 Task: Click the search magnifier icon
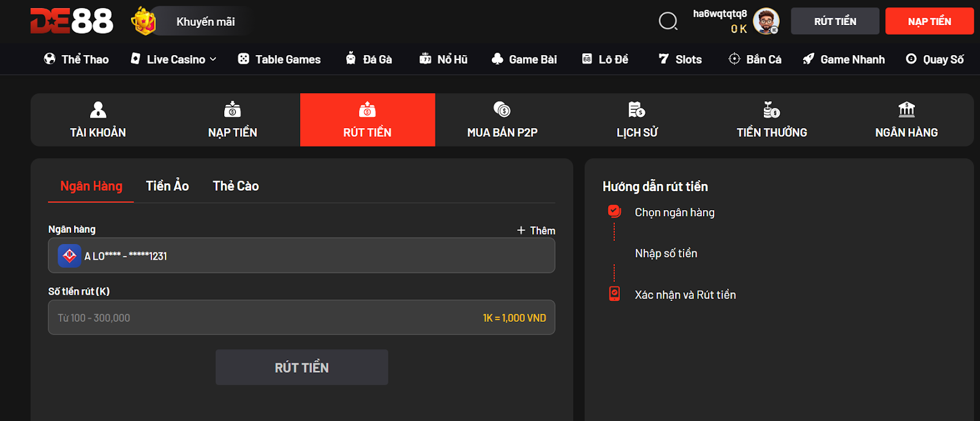[x=668, y=21]
